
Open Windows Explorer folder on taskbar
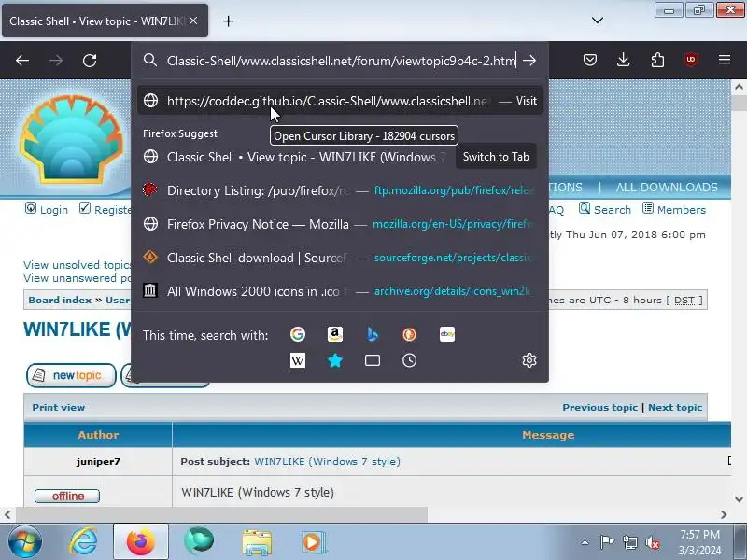(256, 542)
